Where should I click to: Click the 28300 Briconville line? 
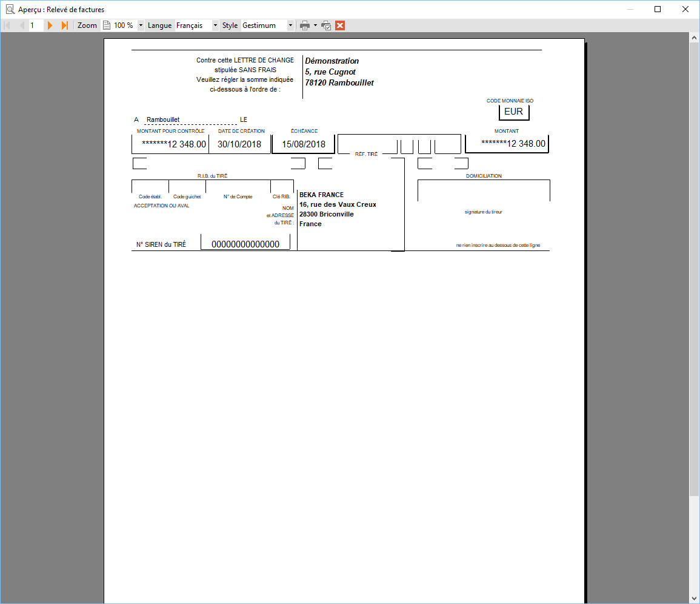pos(326,215)
